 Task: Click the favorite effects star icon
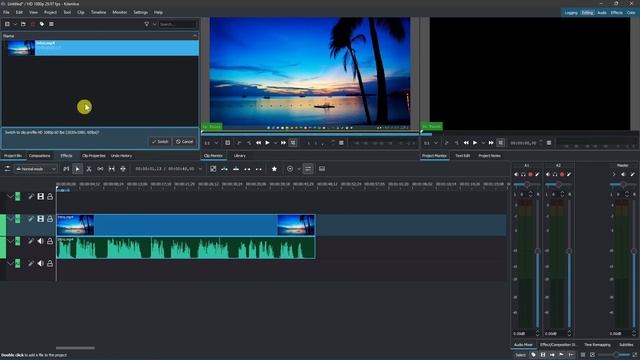click(274, 169)
